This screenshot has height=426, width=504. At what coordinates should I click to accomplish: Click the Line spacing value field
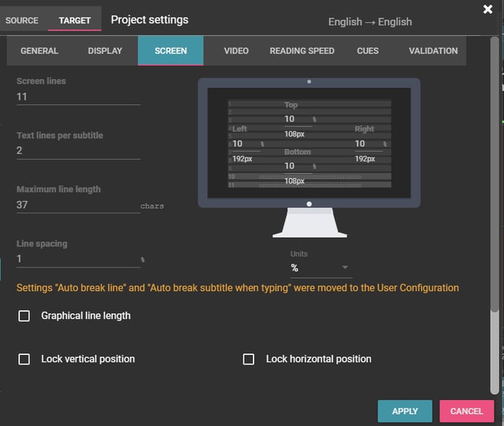(x=78, y=260)
